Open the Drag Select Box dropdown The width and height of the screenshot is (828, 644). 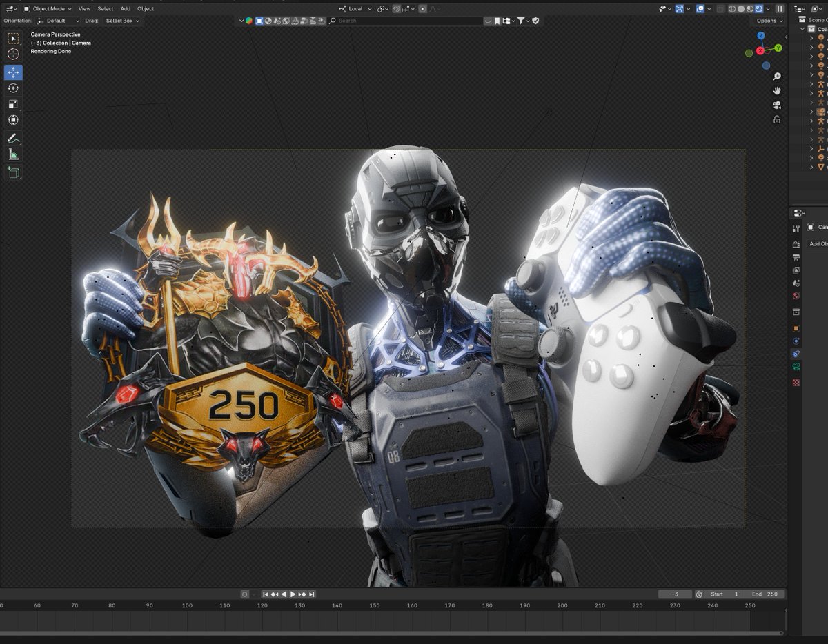[121, 21]
